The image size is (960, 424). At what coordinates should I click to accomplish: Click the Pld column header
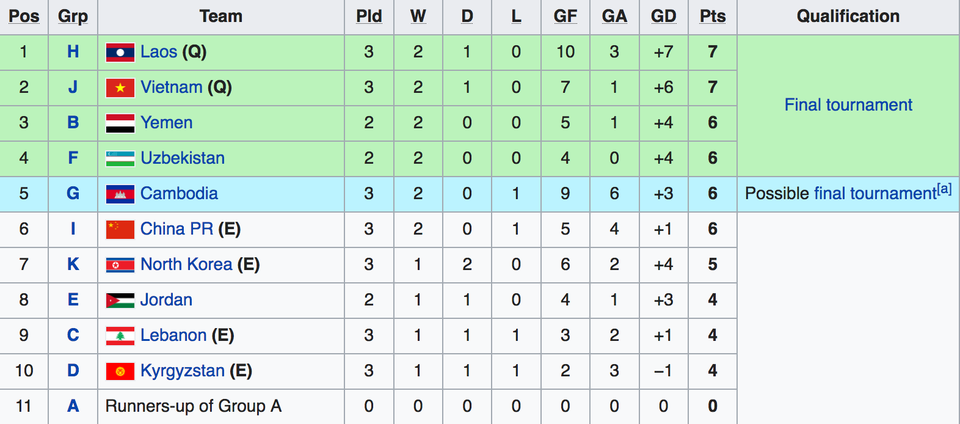coord(369,17)
